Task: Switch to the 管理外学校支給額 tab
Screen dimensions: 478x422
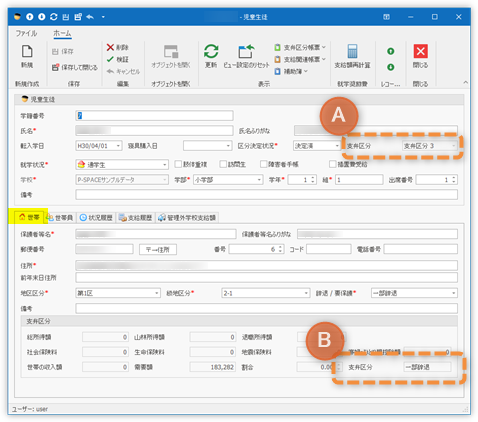Action: tap(187, 218)
